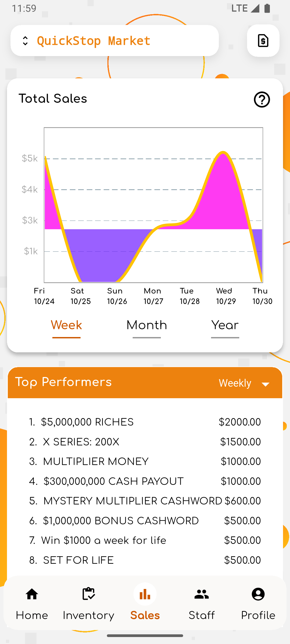
Task: Open Staff people icon
Action: point(202,594)
